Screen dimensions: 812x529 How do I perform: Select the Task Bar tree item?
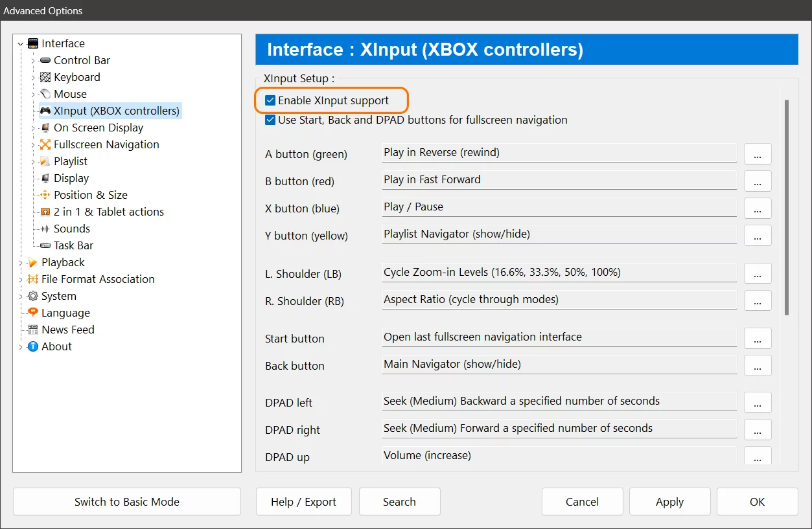(x=73, y=245)
